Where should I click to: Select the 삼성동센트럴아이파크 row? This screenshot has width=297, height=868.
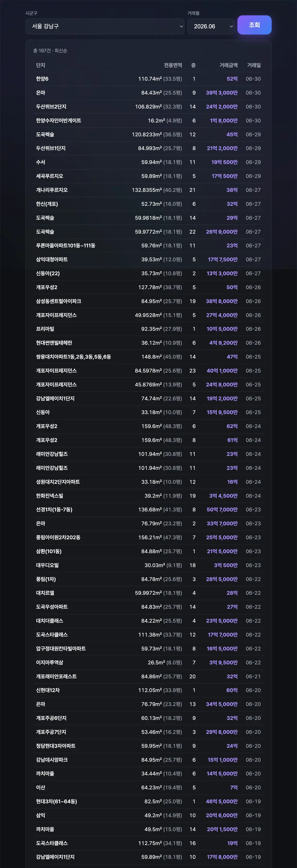point(148,301)
